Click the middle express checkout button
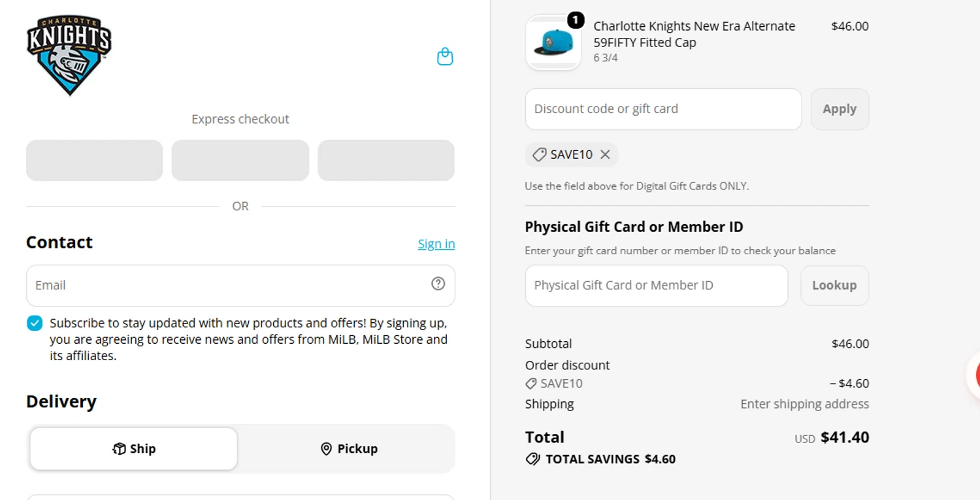 (240, 160)
